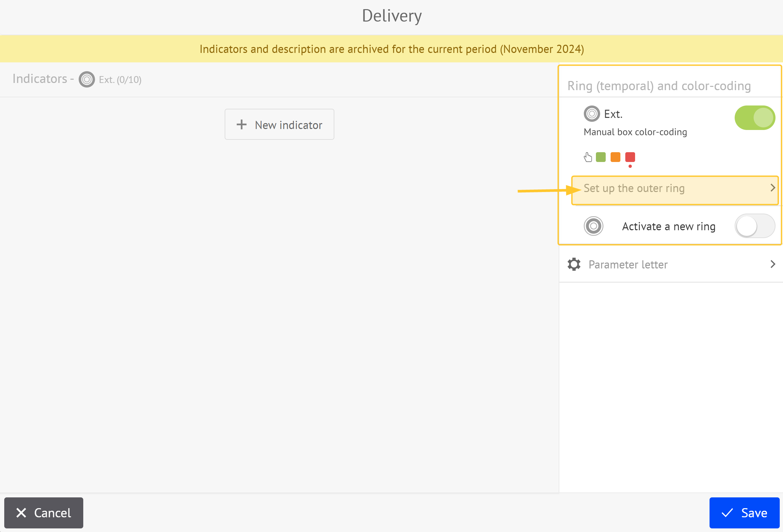Turn off the Ext. ring toggle
The image size is (783, 532).
coord(755,118)
